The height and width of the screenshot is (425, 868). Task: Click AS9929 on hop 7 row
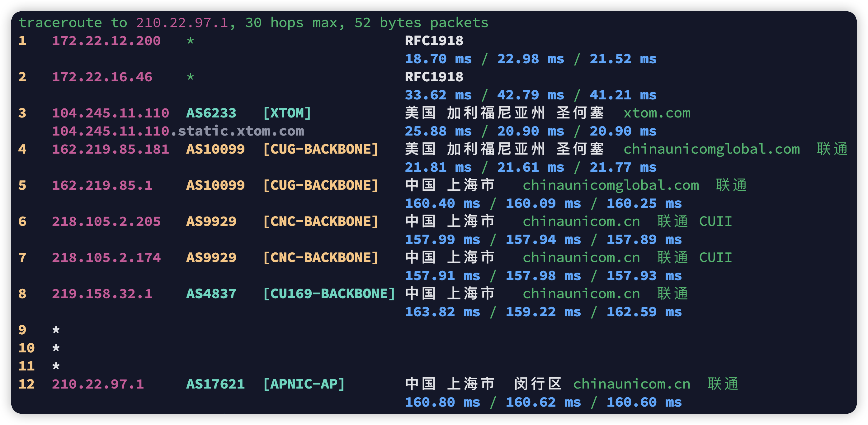coord(211,258)
